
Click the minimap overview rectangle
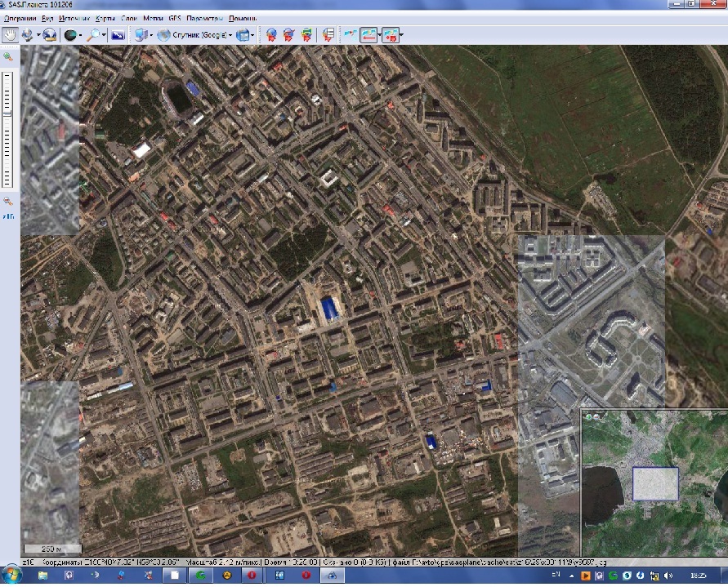[655, 483]
